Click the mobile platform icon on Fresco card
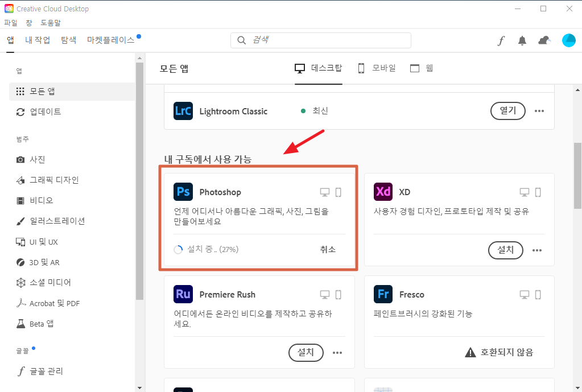Screen dimensions: 582x392 coord(538,295)
